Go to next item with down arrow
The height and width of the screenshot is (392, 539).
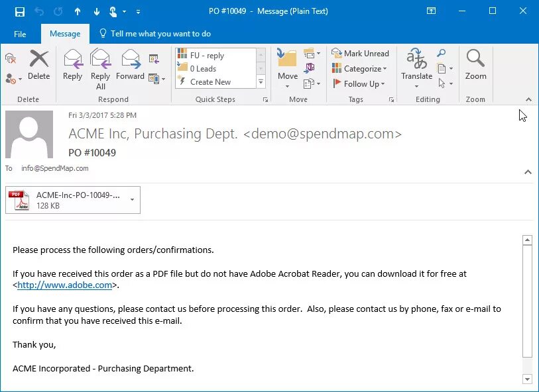tap(97, 12)
